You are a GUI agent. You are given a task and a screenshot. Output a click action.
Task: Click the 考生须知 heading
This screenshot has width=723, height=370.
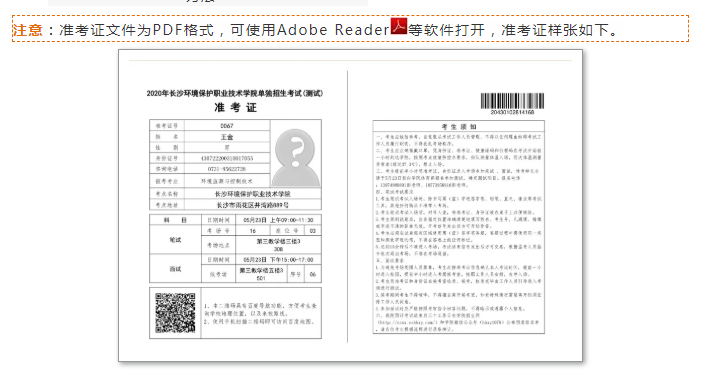459,126
